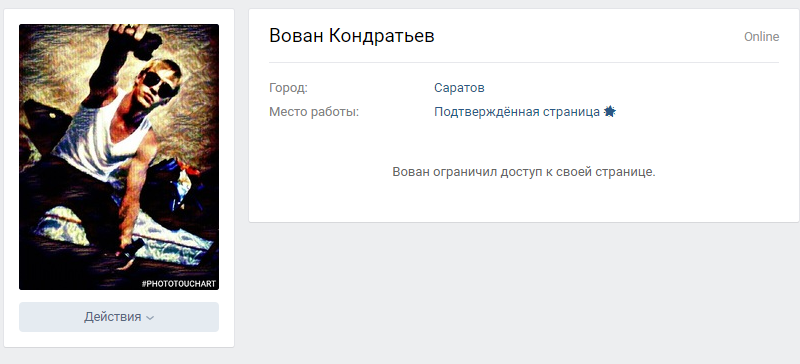Viewport: 800px width, 364px height.
Task: Open the Саратов city link
Action: pyautogui.click(x=459, y=88)
